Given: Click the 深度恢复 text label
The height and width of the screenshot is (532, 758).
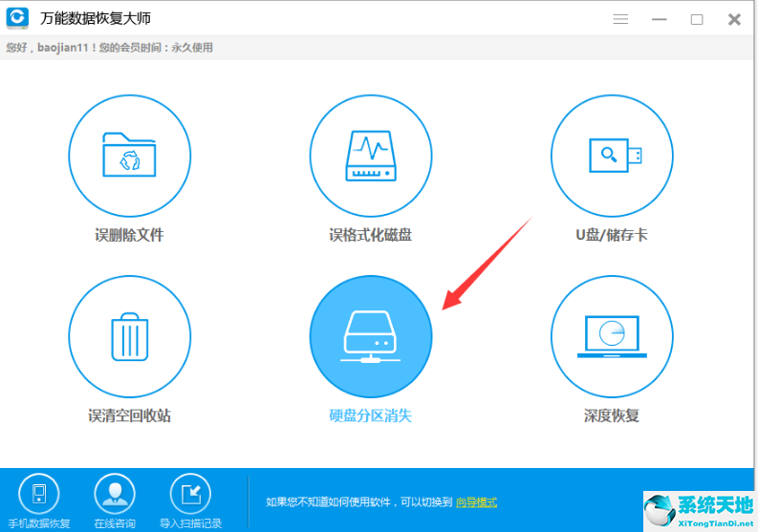Looking at the screenshot, I should pyautogui.click(x=612, y=415).
